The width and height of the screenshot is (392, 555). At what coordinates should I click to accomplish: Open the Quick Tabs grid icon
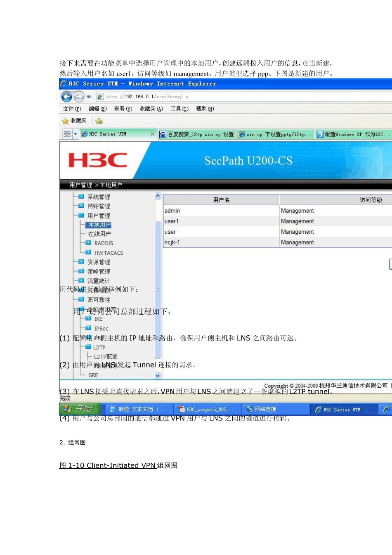[x=67, y=134]
